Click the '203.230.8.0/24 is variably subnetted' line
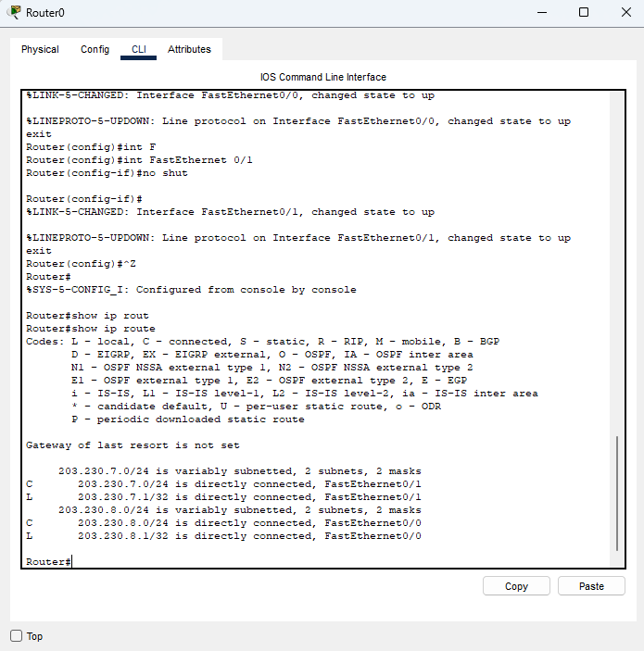644x651 pixels. (240, 510)
